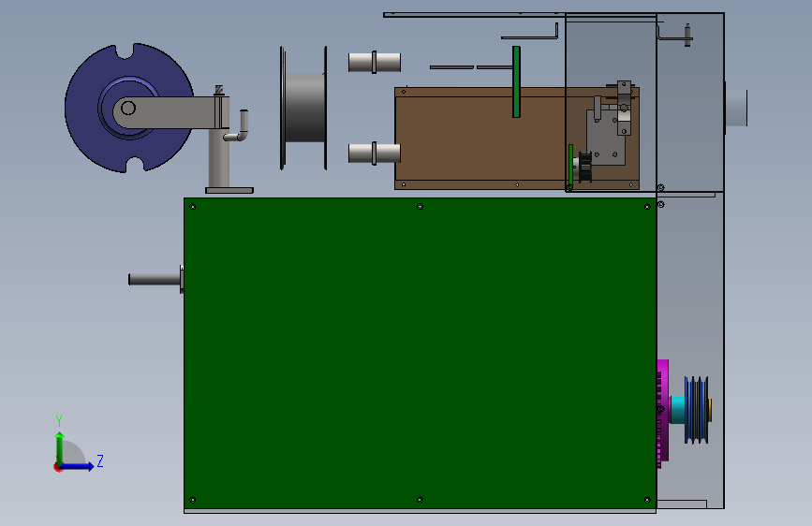Select the thin horizontal top plate
812x526 pixels.
point(520,15)
